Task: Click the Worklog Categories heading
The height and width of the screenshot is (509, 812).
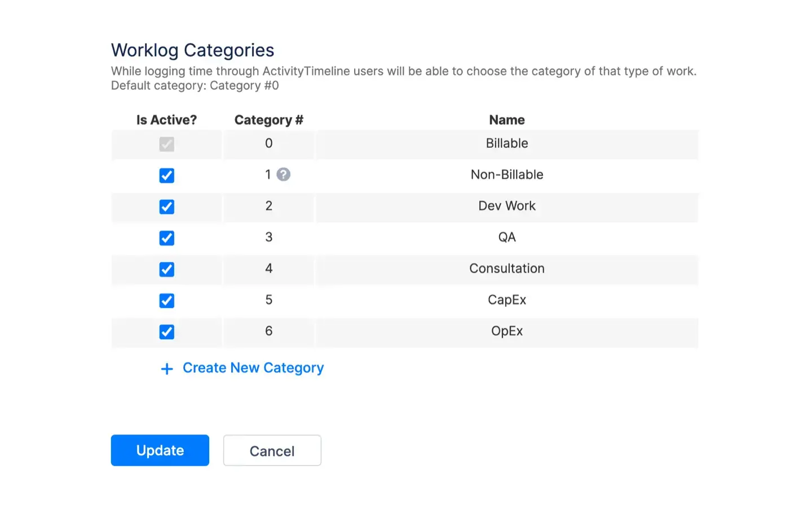Action: click(x=192, y=50)
